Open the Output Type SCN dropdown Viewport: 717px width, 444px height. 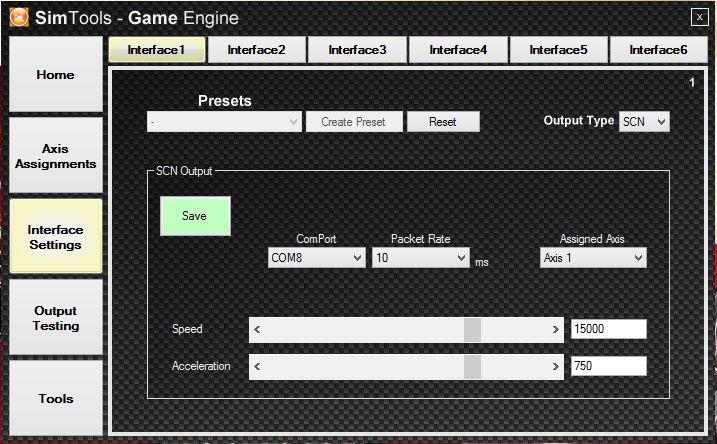[644, 122]
